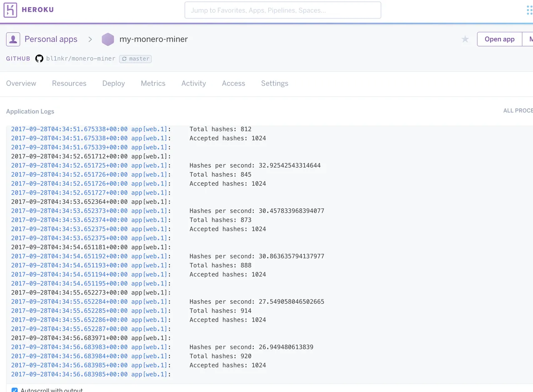Click log text 'Total hashes: 845'
Screen dimensions: 533x392
[x=220, y=175]
